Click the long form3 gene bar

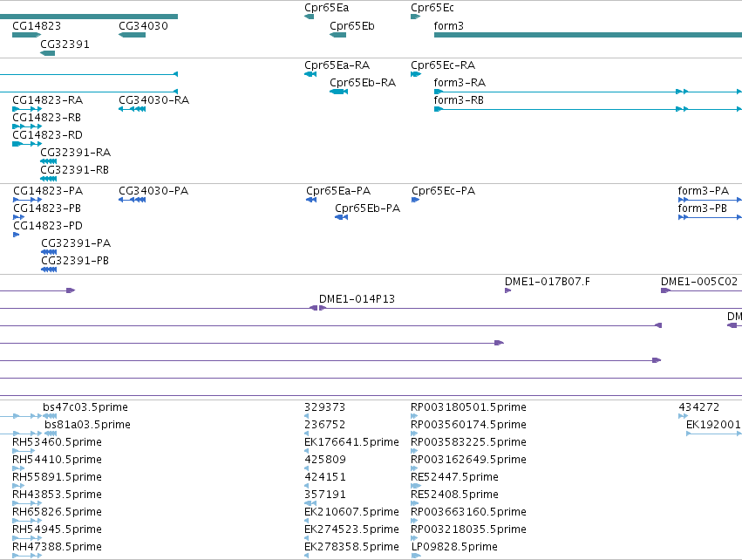pyautogui.click(x=588, y=35)
